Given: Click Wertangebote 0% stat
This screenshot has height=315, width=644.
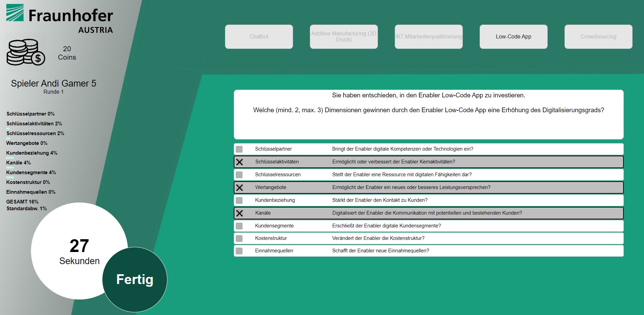Looking at the screenshot, I should 27,143.
